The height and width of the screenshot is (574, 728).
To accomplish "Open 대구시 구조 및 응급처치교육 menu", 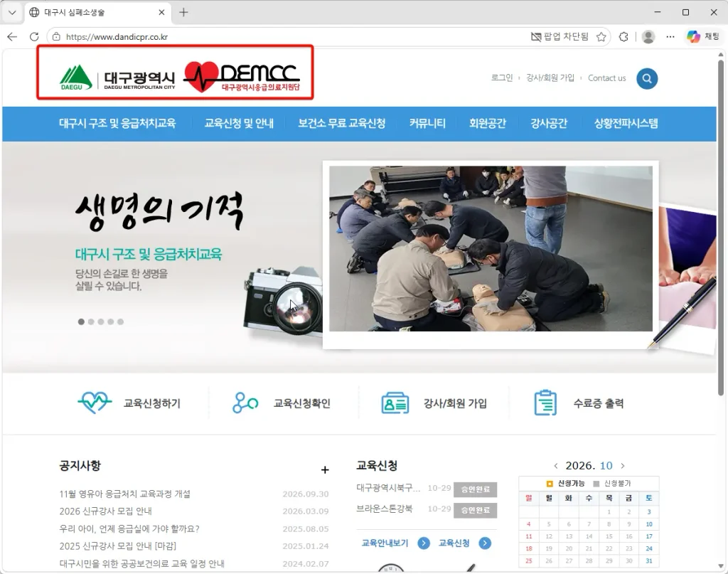I will (x=117, y=124).
